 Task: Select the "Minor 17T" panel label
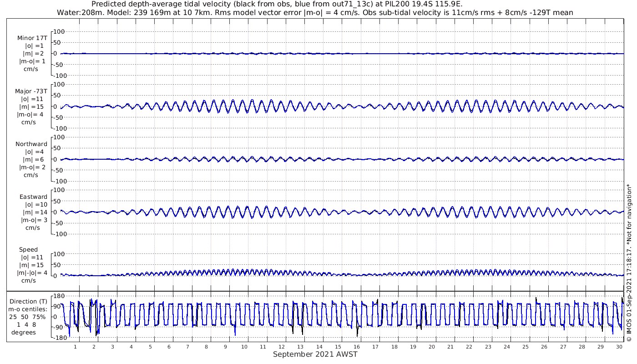tap(32, 38)
